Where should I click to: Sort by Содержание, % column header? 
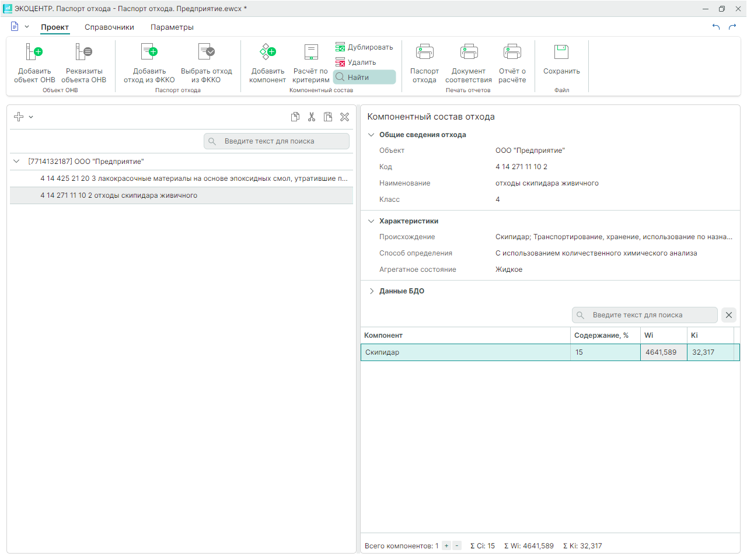[x=605, y=335]
